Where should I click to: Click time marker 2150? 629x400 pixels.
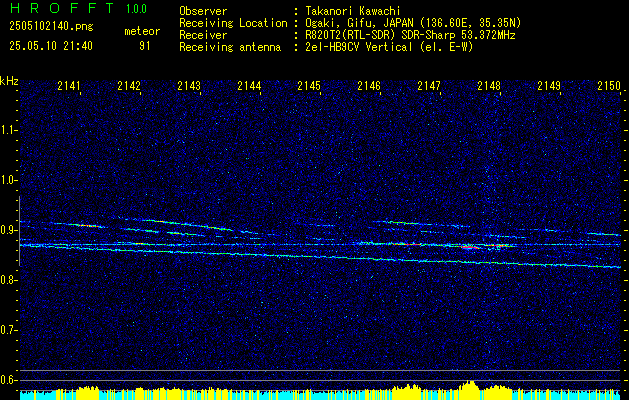click(x=609, y=85)
